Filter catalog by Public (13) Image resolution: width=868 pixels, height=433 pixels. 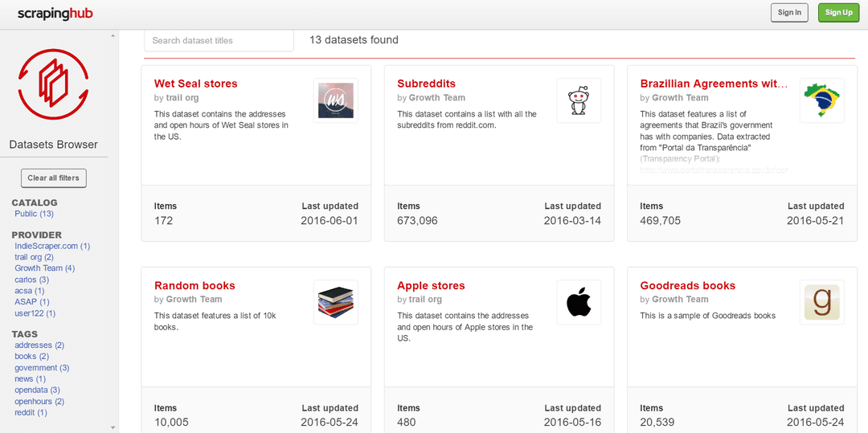[34, 214]
